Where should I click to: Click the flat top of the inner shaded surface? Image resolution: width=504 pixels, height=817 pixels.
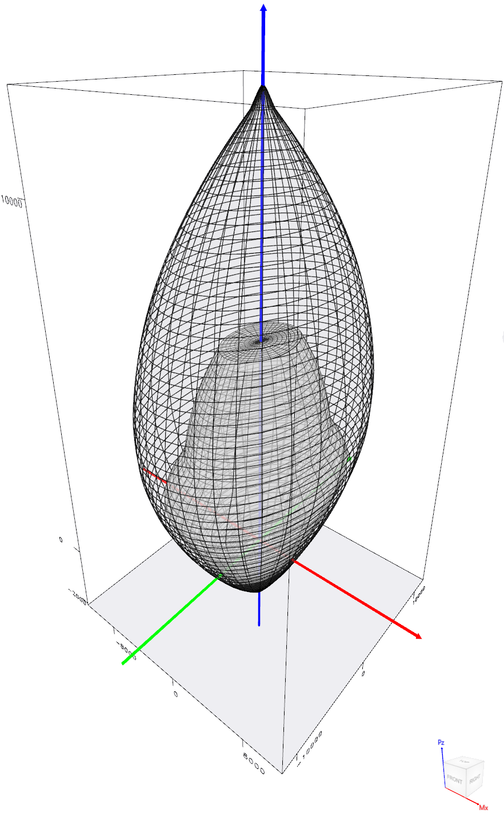click(x=262, y=338)
